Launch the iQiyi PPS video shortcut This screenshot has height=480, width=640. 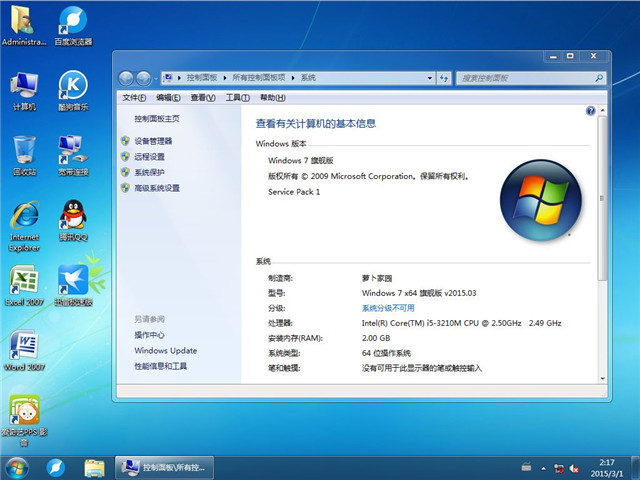(x=24, y=420)
